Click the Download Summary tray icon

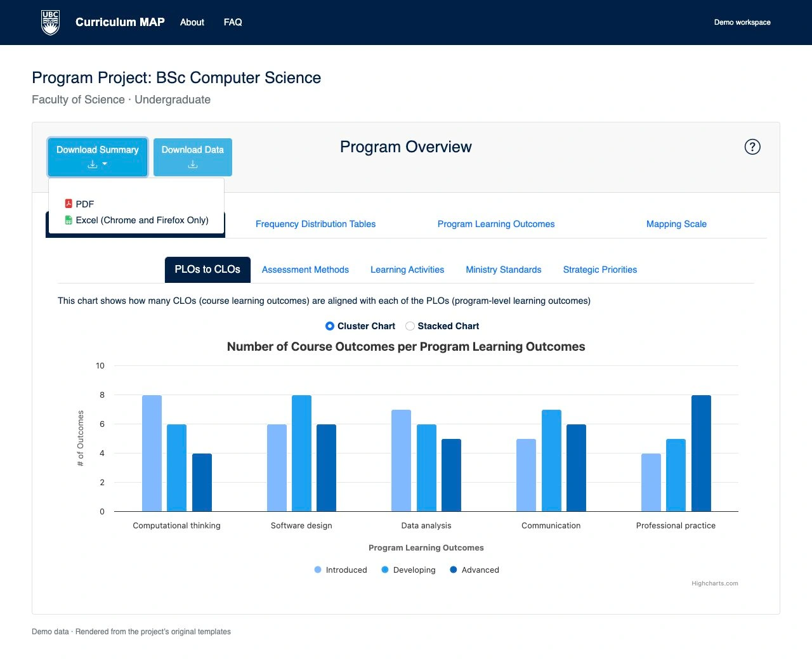tap(93, 164)
